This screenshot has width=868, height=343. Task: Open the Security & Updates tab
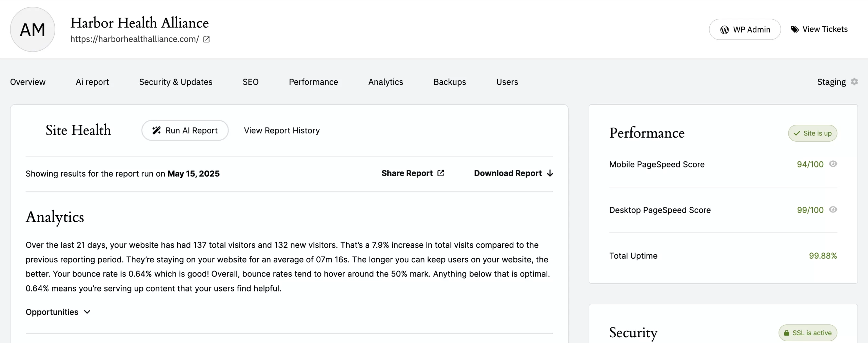pyautogui.click(x=176, y=82)
